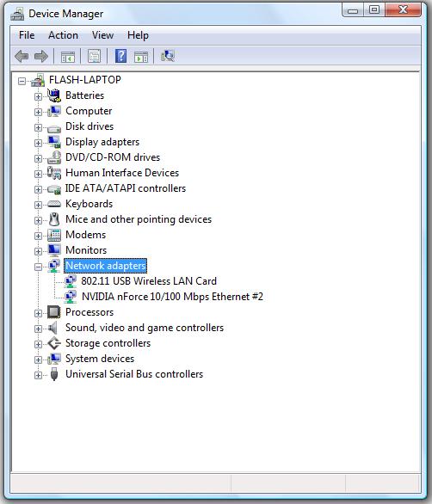The width and height of the screenshot is (432, 504).
Task: Select Sound, video and game controllers label
Action: 145,328
